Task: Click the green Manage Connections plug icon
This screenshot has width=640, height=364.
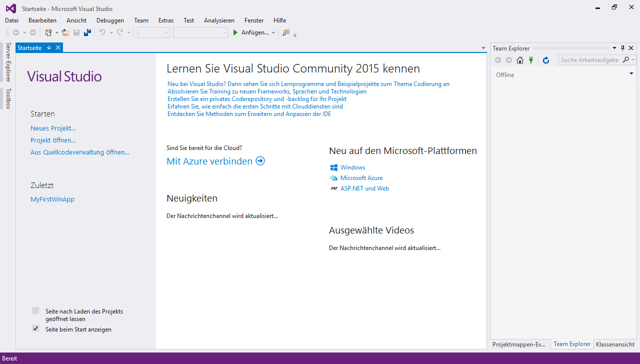Action: pyautogui.click(x=531, y=60)
